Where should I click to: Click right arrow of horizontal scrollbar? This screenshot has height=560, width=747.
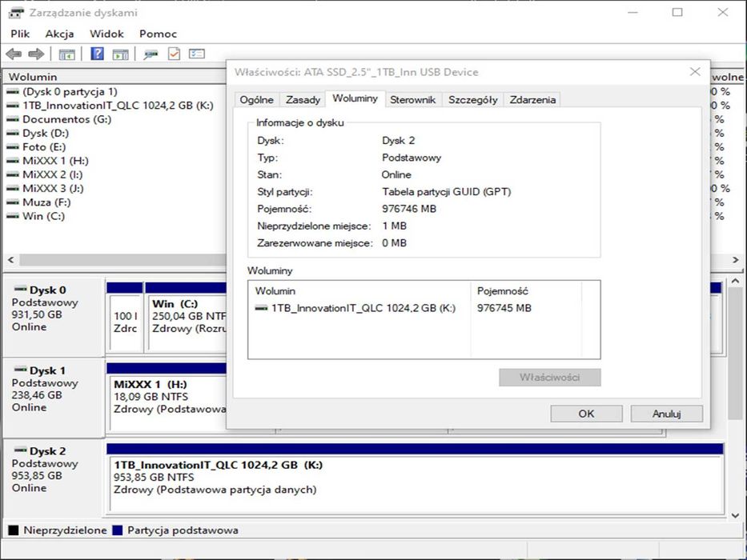[x=736, y=259]
